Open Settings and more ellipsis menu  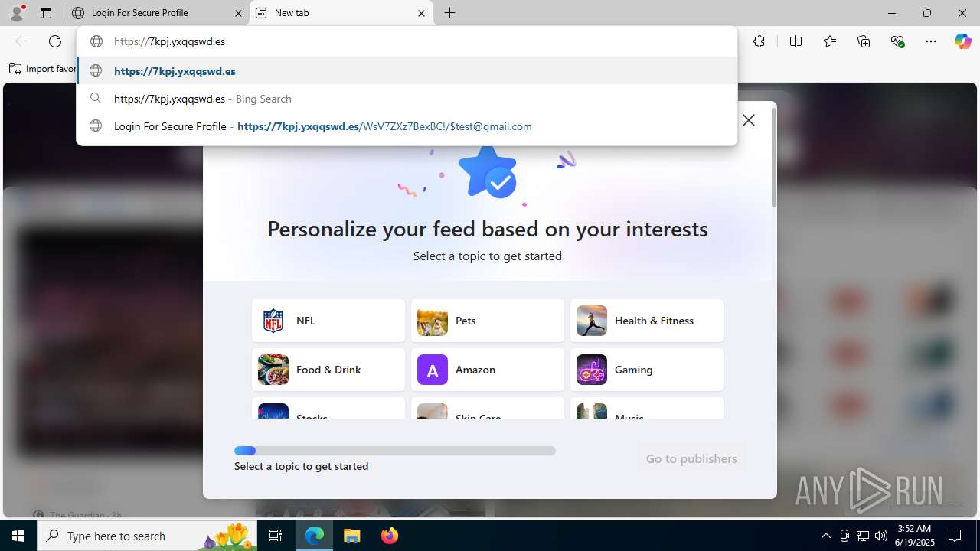(x=931, y=41)
